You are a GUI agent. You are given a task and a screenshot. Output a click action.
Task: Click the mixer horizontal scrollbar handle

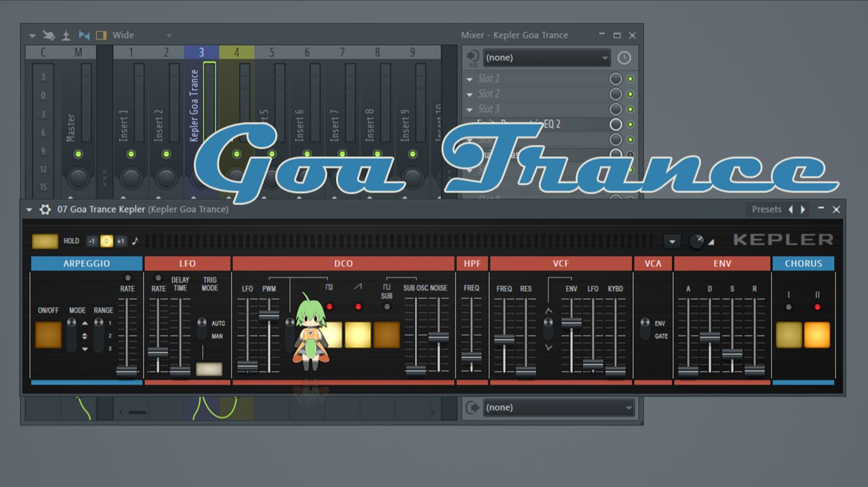click(137, 413)
